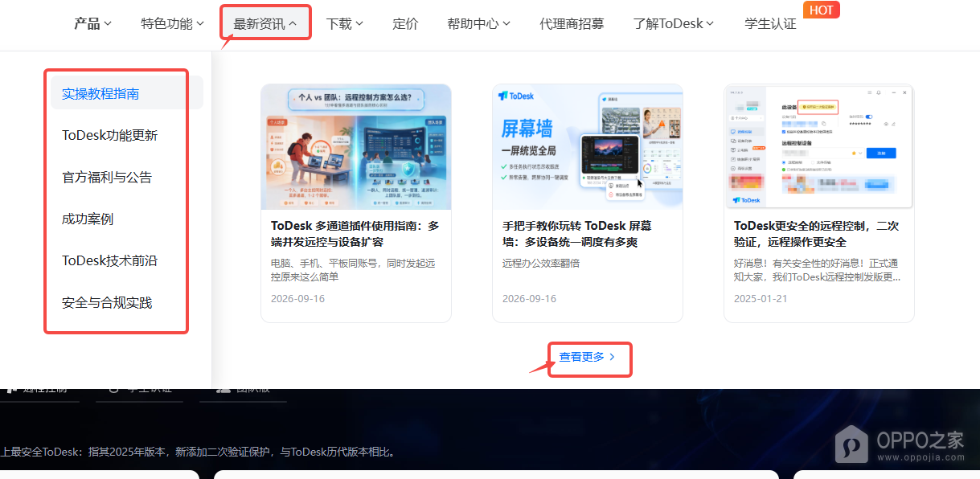This screenshot has width=980, height=479.
Task: Open the 学生认证 page
Action: pyautogui.click(x=770, y=23)
